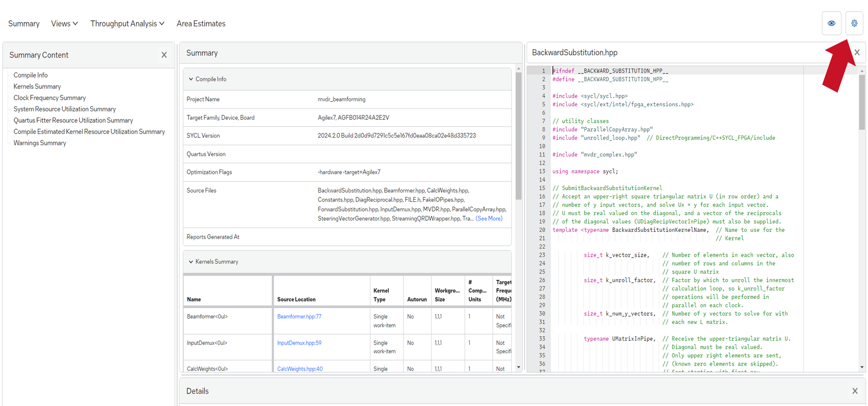Open the Beamformer.hpp:77 source link
Viewport: 868px width, 406px height.
coord(299,317)
